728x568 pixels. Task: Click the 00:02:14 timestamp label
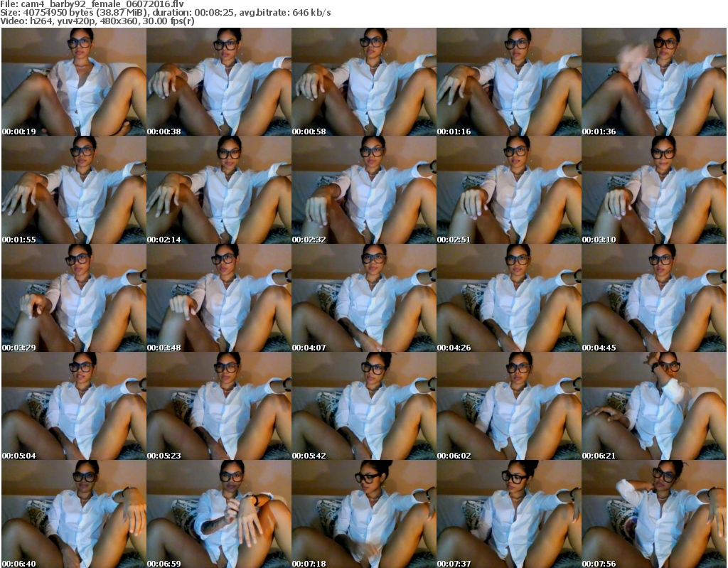pyautogui.click(x=164, y=240)
